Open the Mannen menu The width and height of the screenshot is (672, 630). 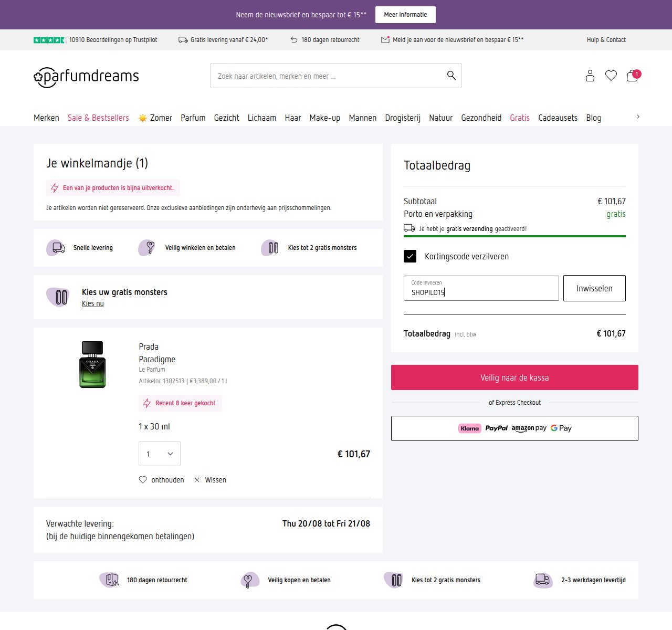coord(363,118)
